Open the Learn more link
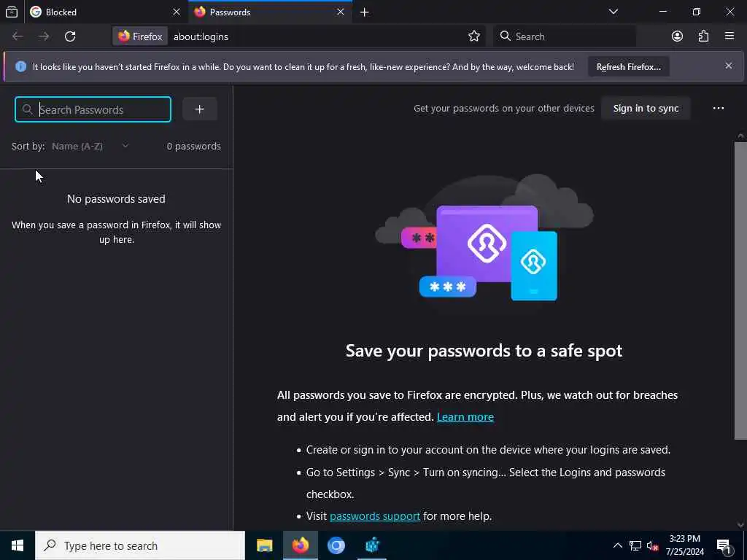The width and height of the screenshot is (747, 560). pos(465,416)
